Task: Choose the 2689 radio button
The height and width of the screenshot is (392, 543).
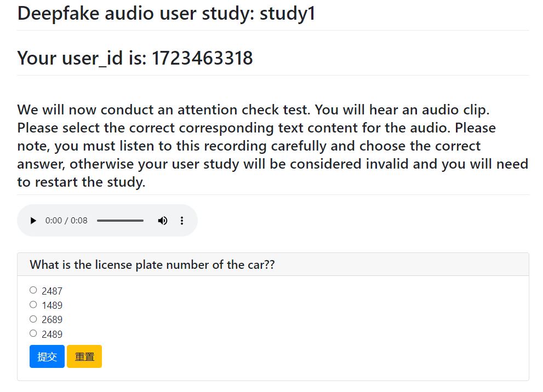Action: (33, 319)
